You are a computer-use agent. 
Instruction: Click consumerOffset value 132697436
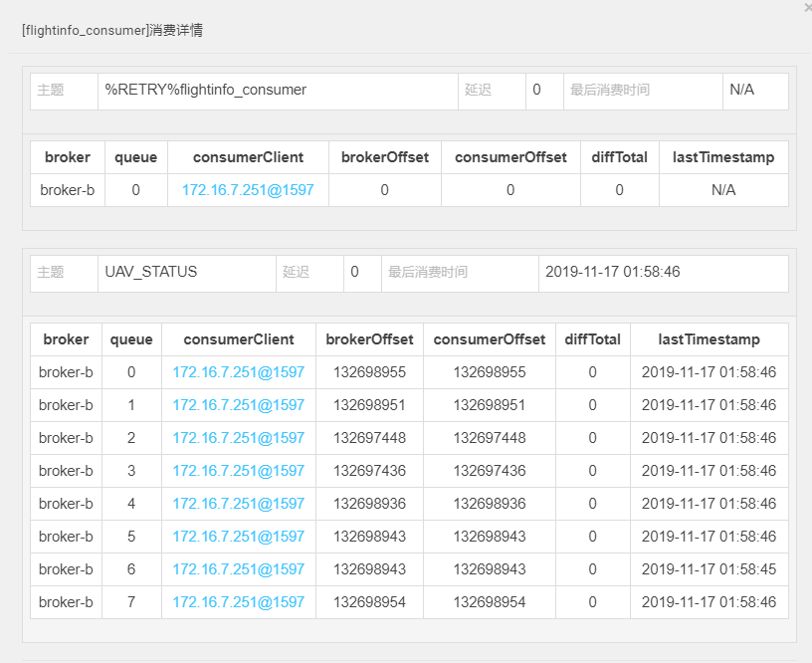click(490, 471)
